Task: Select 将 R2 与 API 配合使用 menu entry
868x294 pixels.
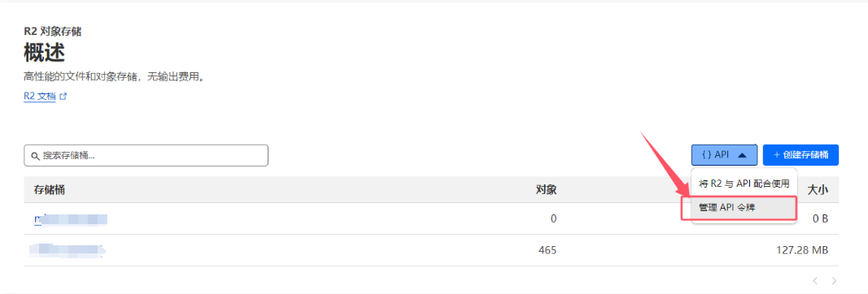Action: pos(744,184)
